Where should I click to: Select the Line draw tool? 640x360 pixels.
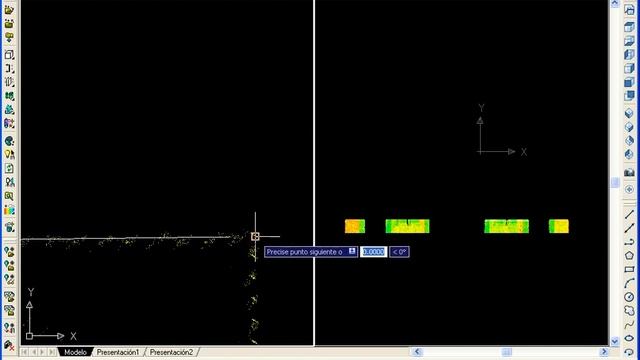[629, 214]
